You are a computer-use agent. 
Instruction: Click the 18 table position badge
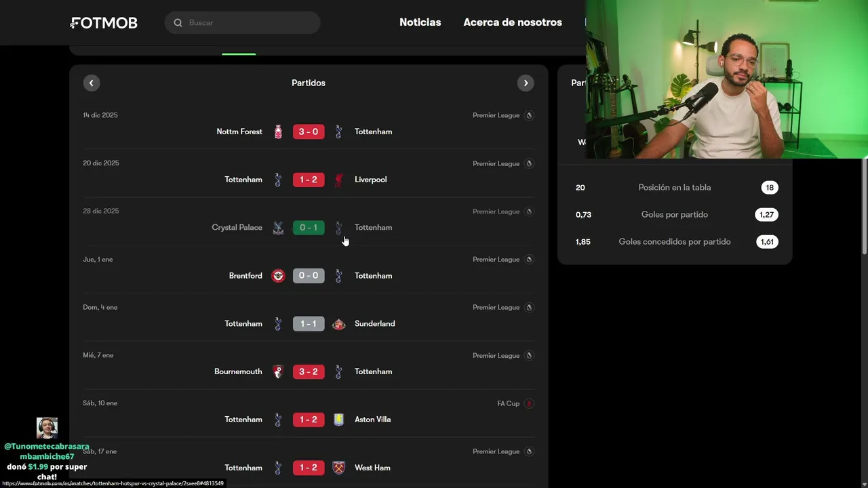(770, 188)
